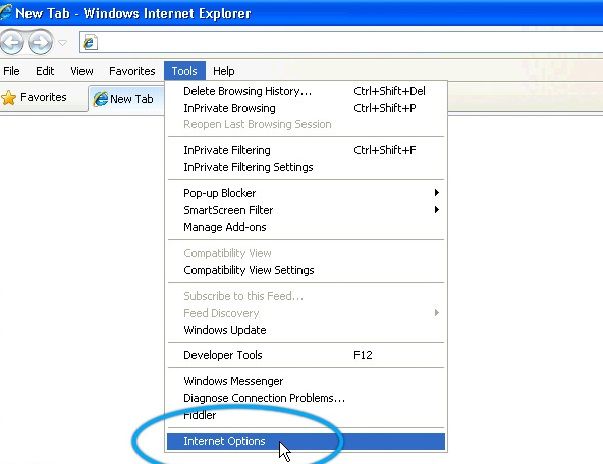The image size is (603, 464).
Task: Select Diagnose Connection Problems
Action: 306,398
